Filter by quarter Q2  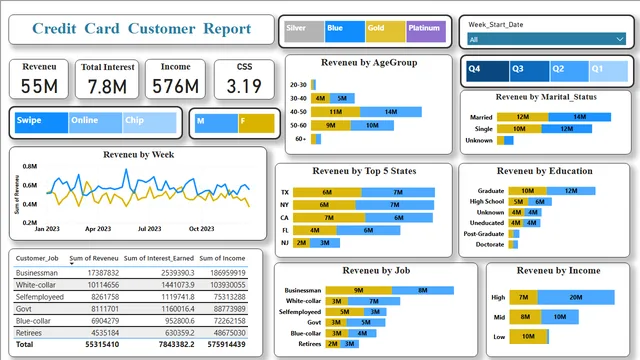click(569, 71)
